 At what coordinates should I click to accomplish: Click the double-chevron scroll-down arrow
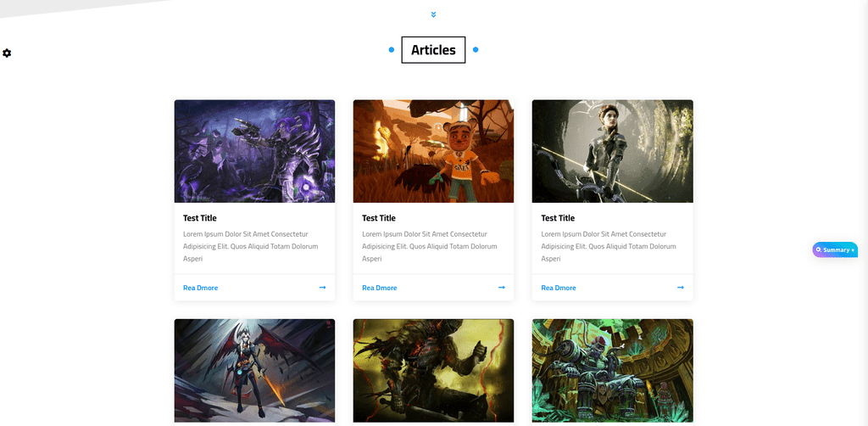(x=433, y=14)
